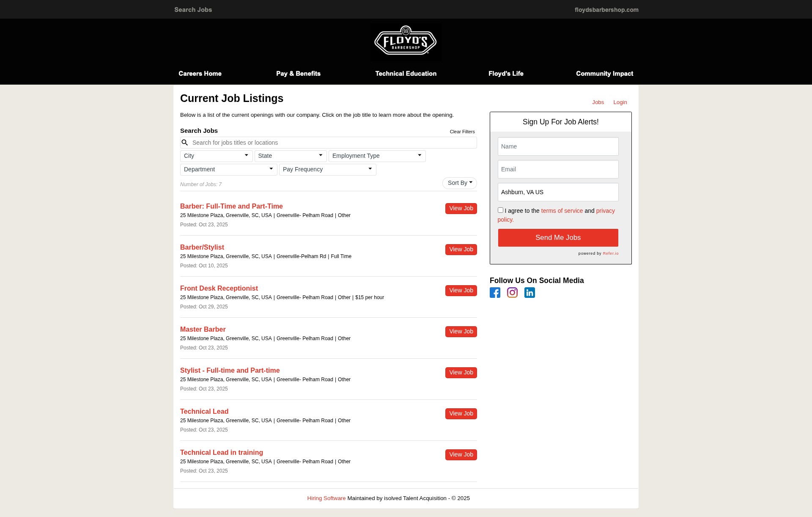Go to Careers Home
Screen dimensions: 812x517
click(x=200, y=74)
